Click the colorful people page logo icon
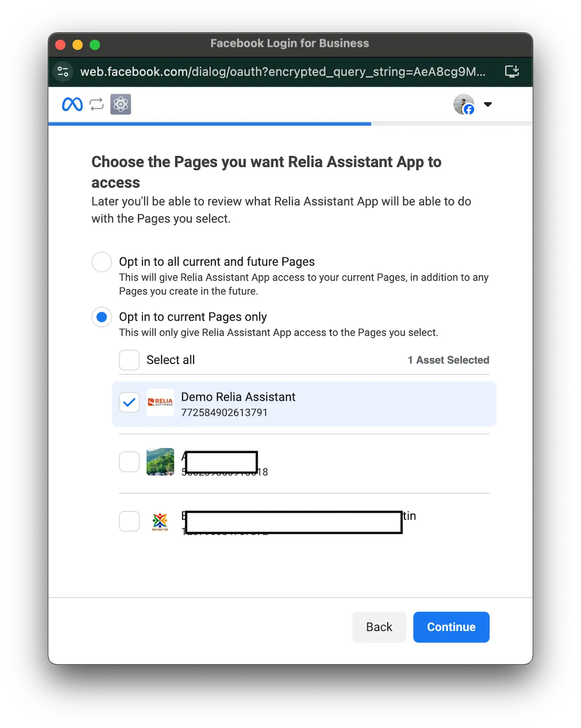This screenshot has width=581, height=728. [x=160, y=521]
